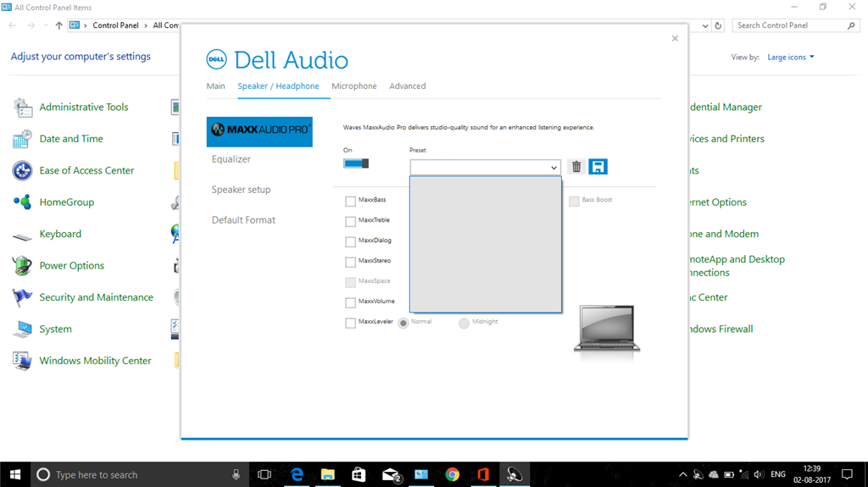Screen dimensions: 868x487
Task: Enable the MaxxDialog checkbox
Action: tap(350, 242)
